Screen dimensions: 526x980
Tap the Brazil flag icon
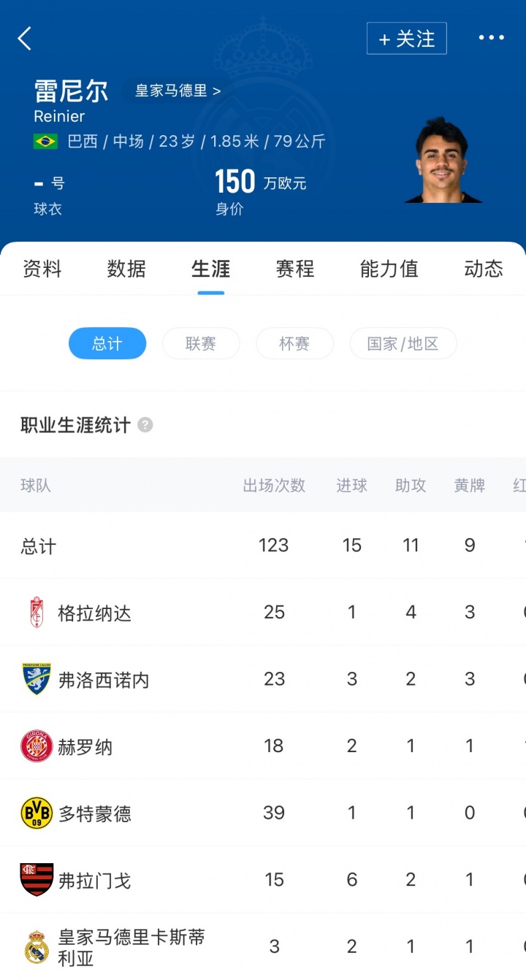(45, 142)
